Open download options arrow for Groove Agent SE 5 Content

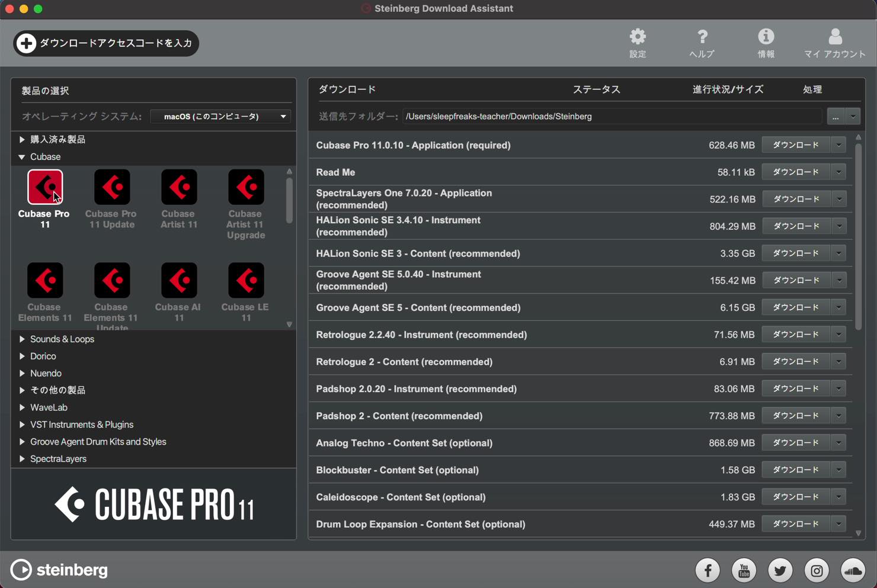tap(838, 307)
